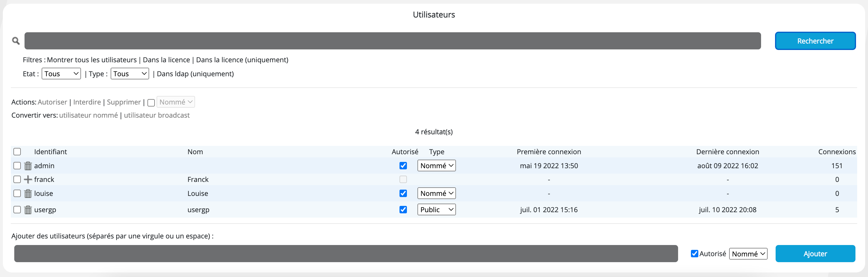Screen dimensions: 868x277
Task: Open the Type filter dropdown
Action: tap(130, 74)
